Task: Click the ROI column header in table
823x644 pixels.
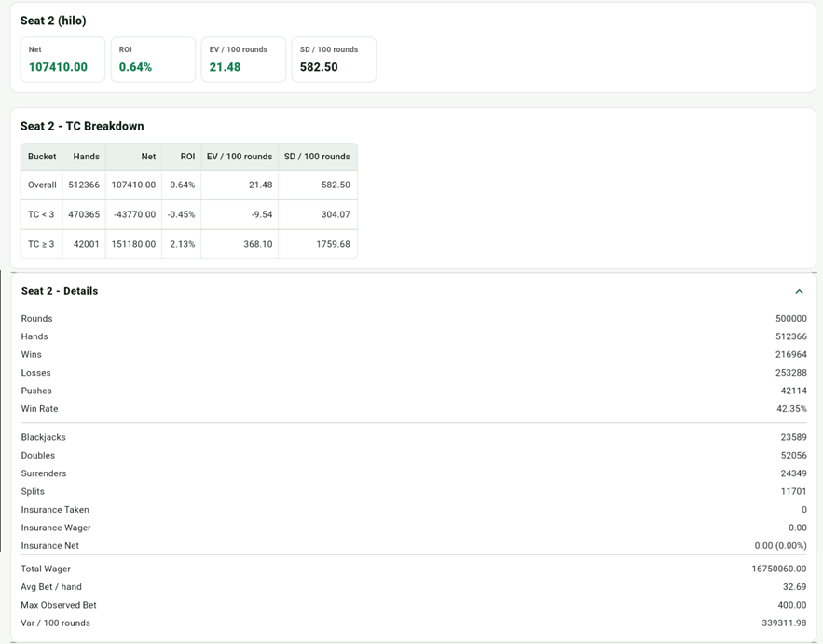Action: click(x=182, y=157)
